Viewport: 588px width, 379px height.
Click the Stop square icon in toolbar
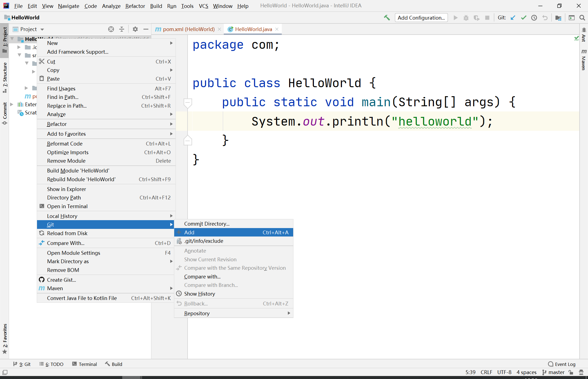pos(487,18)
